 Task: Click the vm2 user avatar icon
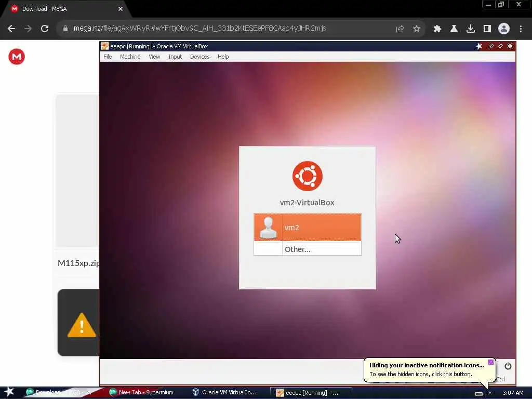pyautogui.click(x=268, y=228)
